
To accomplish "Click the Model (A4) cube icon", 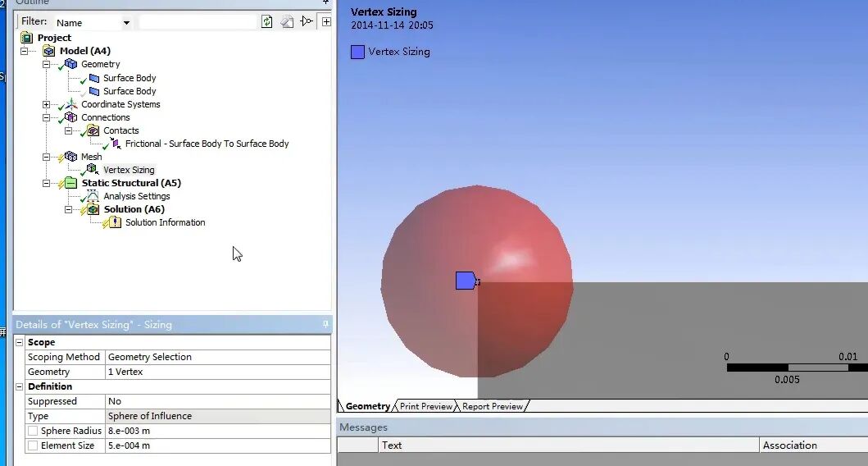I will click(48, 51).
